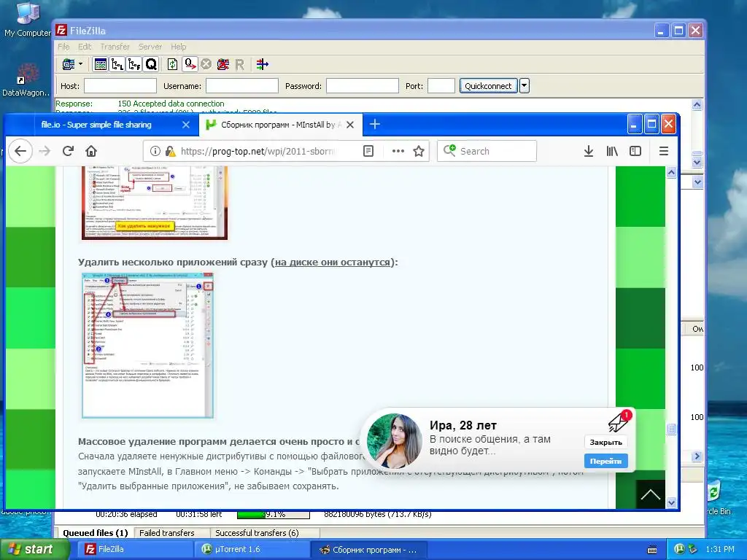Screen dimensions: 747x560
Task: Click the 1:31 PM system clock
Action: point(720,550)
